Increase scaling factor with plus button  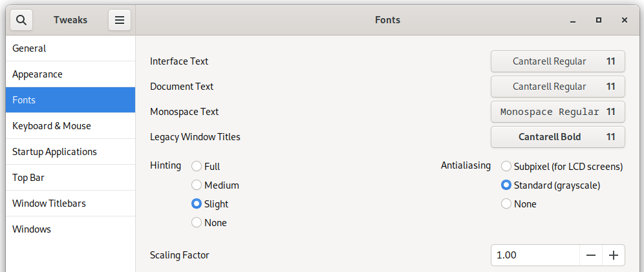pyautogui.click(x=614, y=255)
